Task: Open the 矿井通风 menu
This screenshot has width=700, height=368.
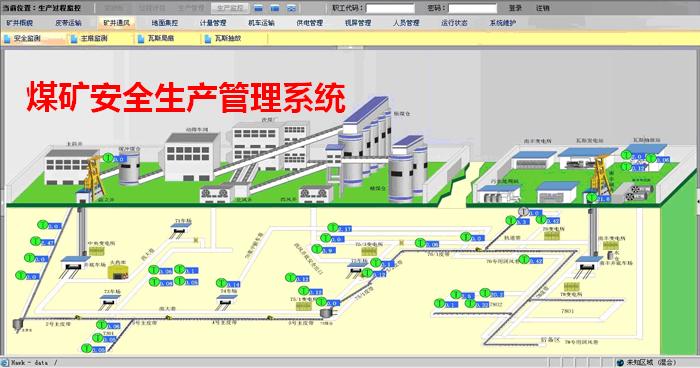Action: coord(117,23)
